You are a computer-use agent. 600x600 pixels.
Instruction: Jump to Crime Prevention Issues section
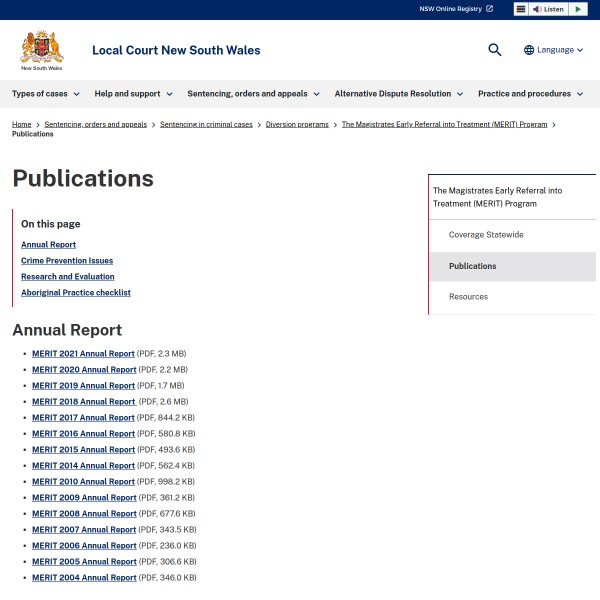(x=67, y=260)
